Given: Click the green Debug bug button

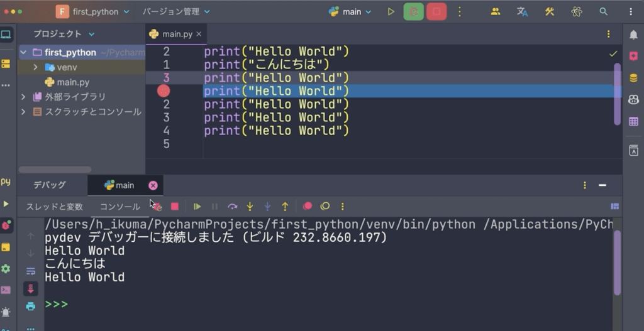Looking at the screenshot, I should tap(413, 12).
